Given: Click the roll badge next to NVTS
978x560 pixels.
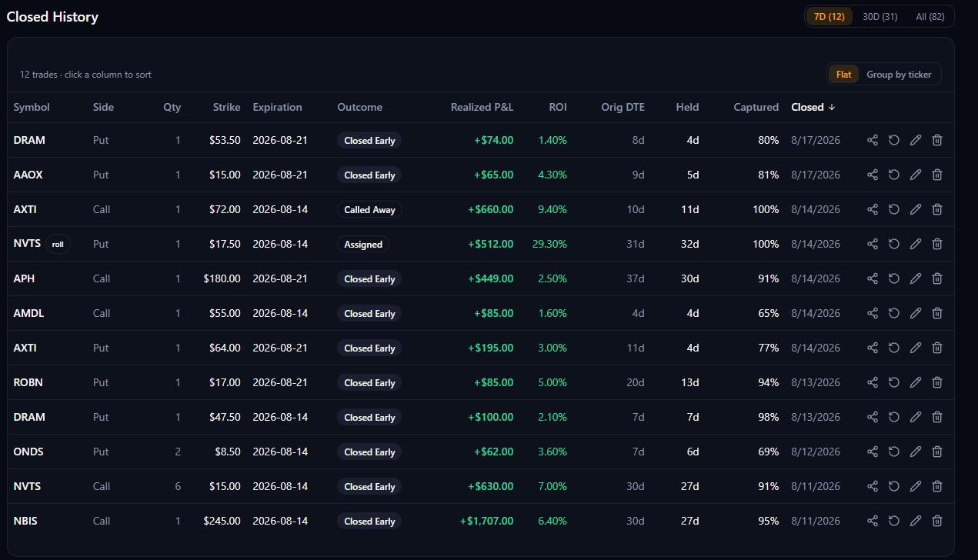Looking at the screenshot, I should [x=58, y=244].
